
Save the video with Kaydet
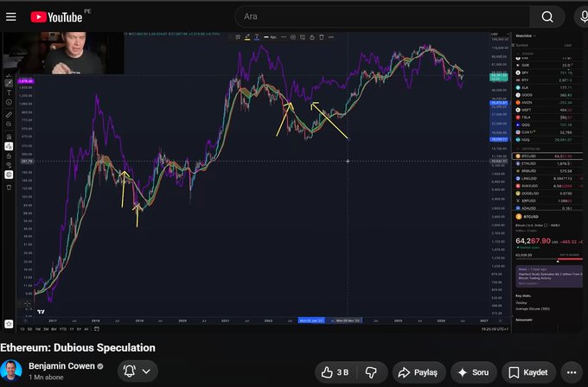(x=528, y=372)
